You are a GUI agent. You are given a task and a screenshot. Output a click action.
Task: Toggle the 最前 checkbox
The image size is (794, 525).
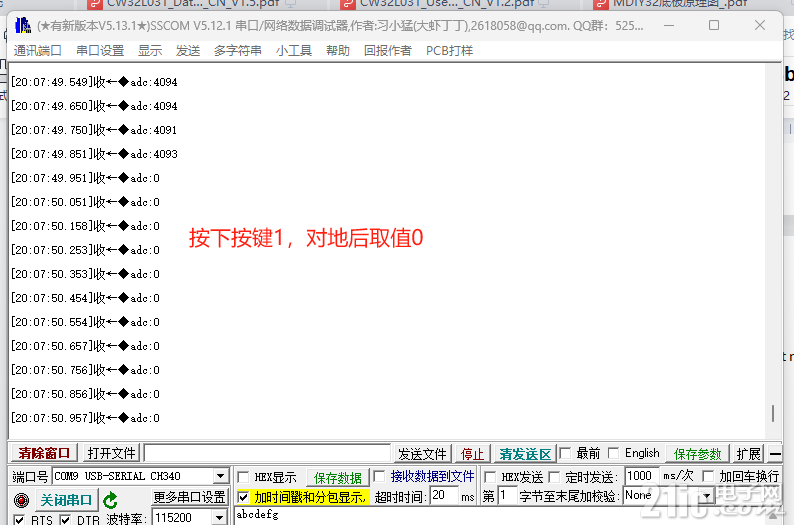click(566, 453)
